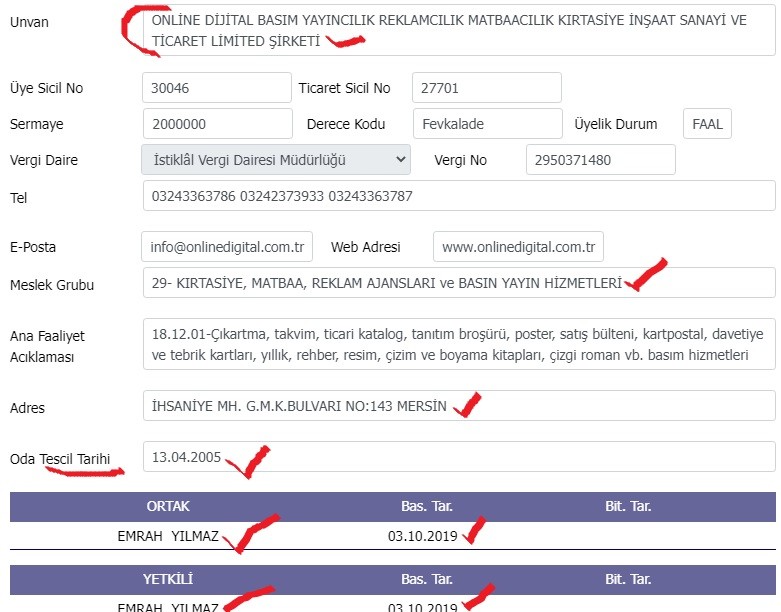Click the Ticaret Sicil No field
This screenshot has height=612, width=781.
pyautogui.click(x=486, y=88)
